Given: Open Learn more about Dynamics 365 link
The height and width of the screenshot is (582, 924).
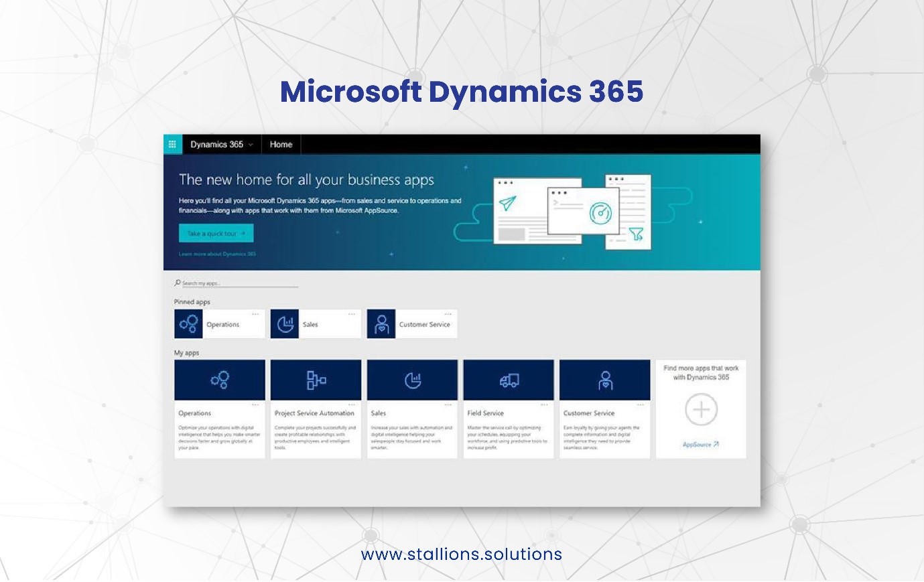Looking at the screenshot, I should (217, 254).
